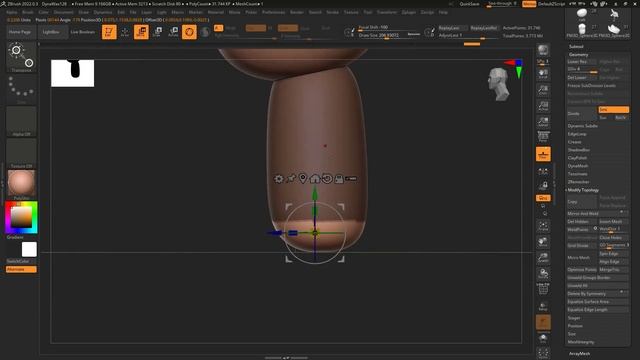Viewport: 640px width, 360px height.
Task: Activate the Edit mode button
Action: pos(109,32)
